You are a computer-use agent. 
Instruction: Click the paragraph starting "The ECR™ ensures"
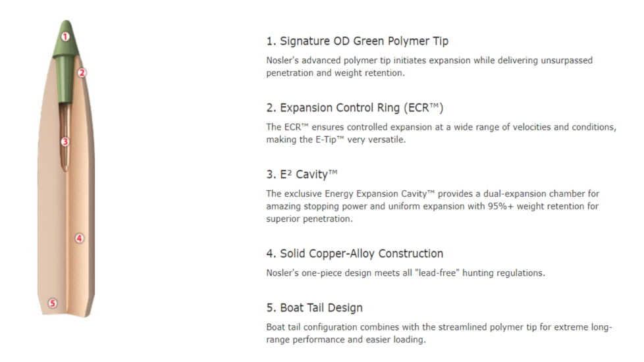(441, 134)
